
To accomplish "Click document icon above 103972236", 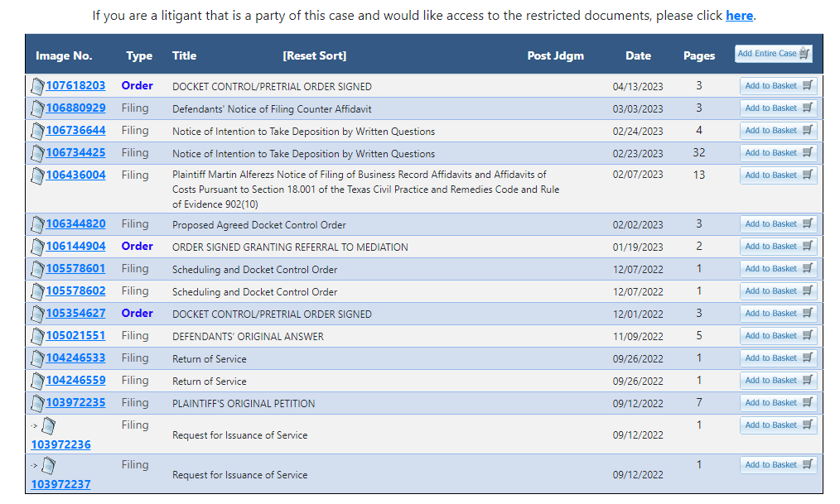I will pos(48,426).
